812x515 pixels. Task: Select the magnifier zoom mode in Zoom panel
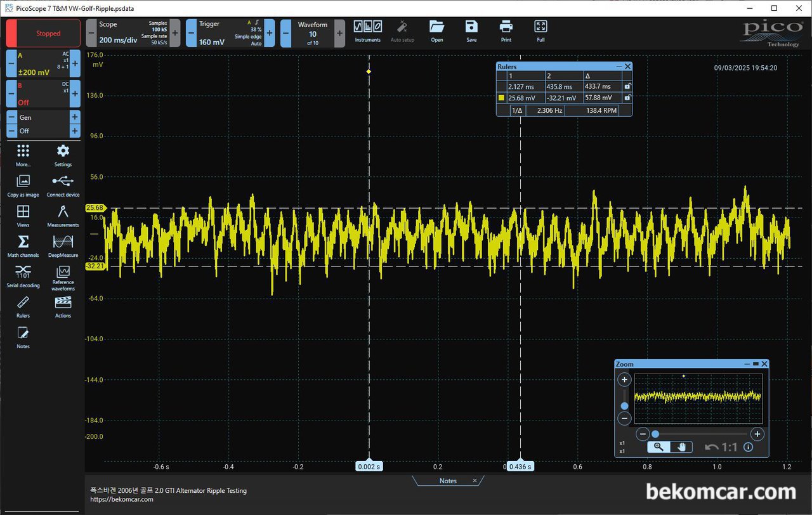[658, 447]
